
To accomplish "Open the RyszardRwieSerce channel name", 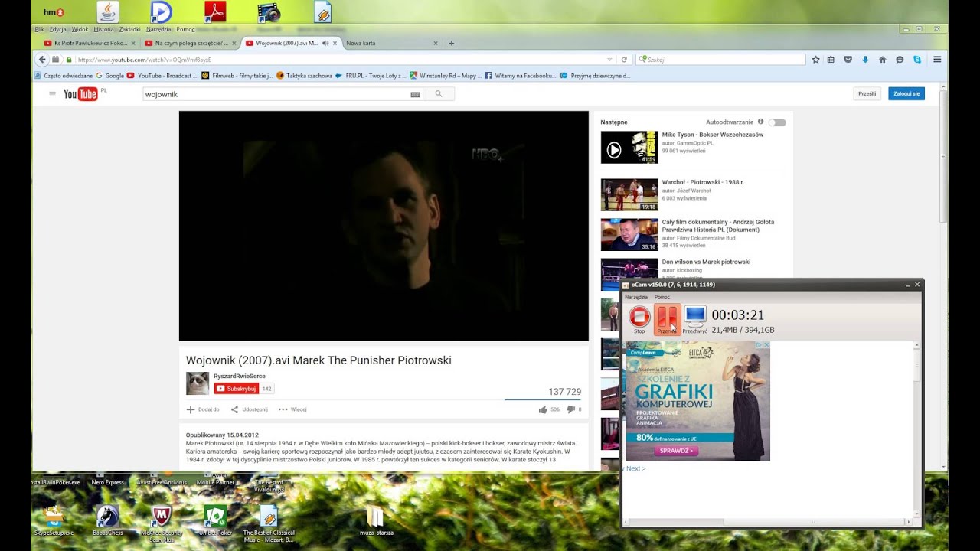I will click(x=240, y=376).
